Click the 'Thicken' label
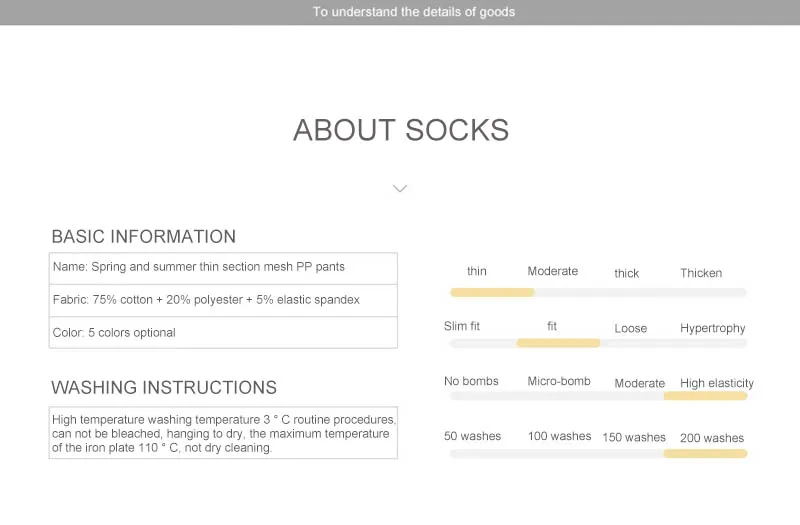Screen dimensions: 800x525 tap(701, 273)
